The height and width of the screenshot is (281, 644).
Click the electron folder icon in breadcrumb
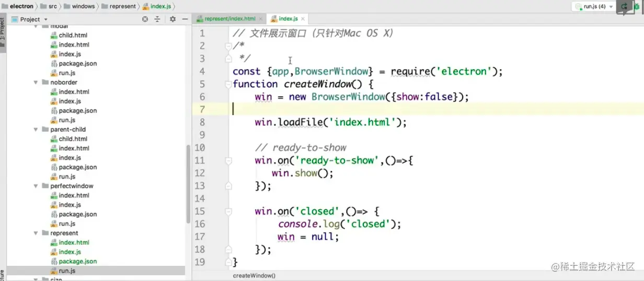coord(5,6)
